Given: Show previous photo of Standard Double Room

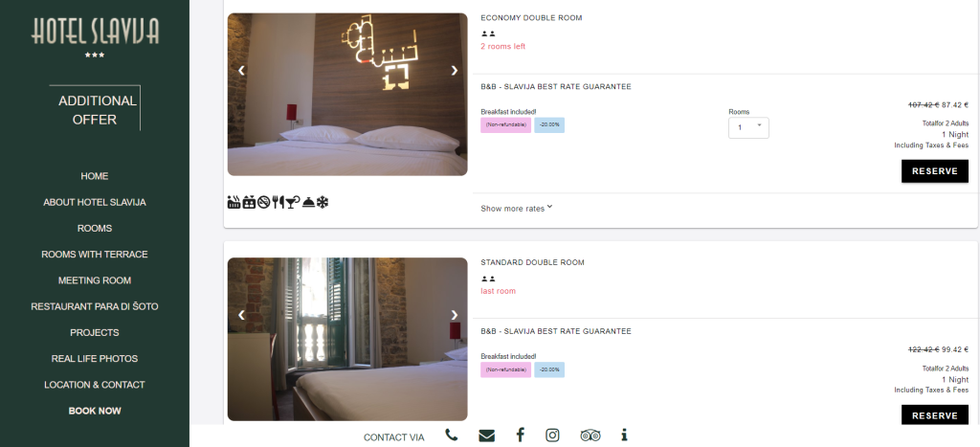Looking at the screenshot, I should pyautogui.click(x=241, y=315).
